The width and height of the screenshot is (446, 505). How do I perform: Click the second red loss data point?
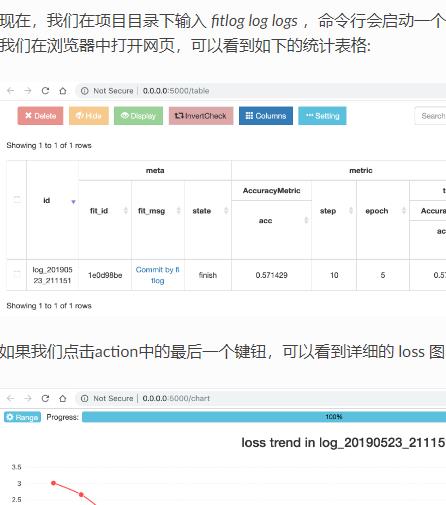point(81,494)
